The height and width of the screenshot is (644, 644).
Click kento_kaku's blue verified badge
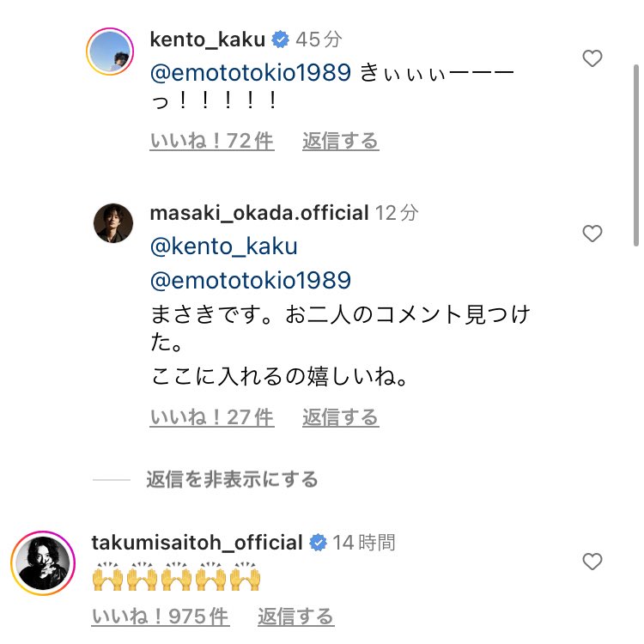(x=280, y=39)
